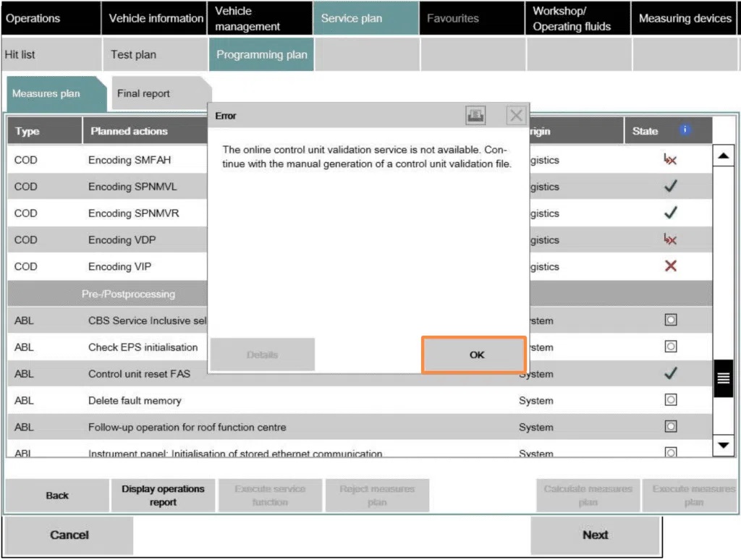Select the Measuring devices menu item
The width and height of the screenshot is (741, 560).
pos(683,19)
